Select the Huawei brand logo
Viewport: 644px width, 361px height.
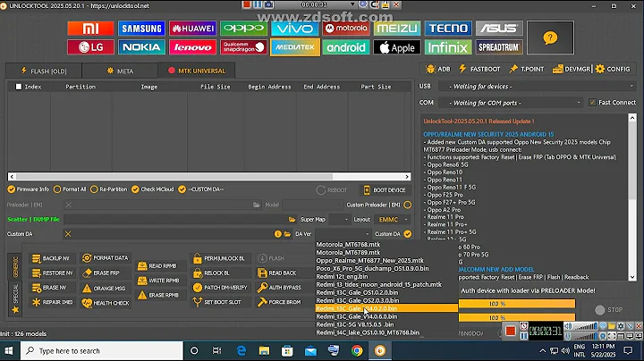[192, 29]
